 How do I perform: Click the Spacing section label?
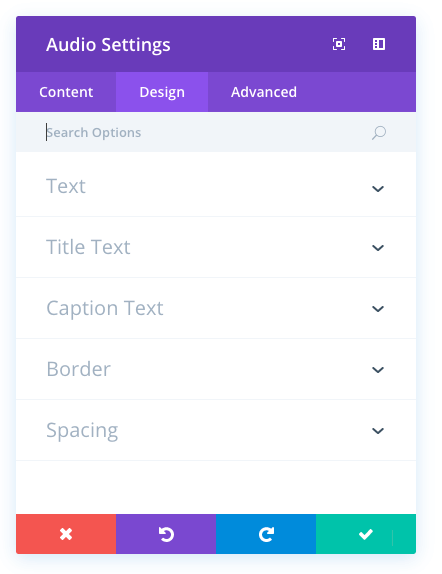[82, 430]
